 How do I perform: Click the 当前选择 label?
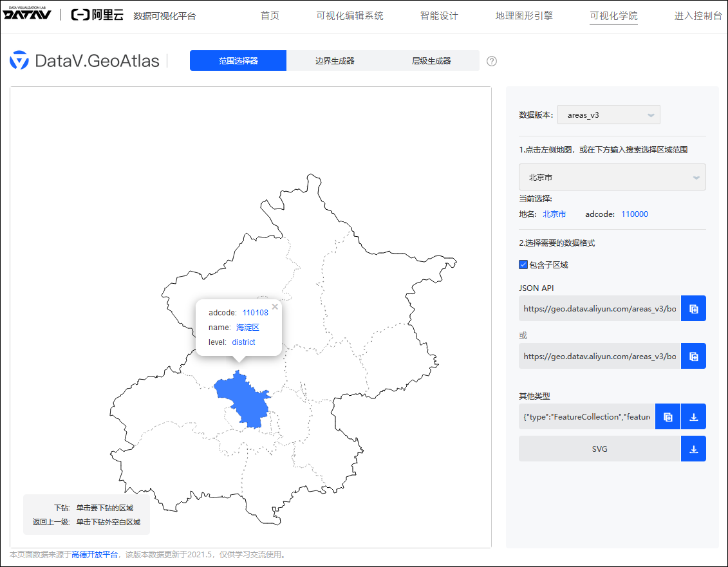(536, 199)
